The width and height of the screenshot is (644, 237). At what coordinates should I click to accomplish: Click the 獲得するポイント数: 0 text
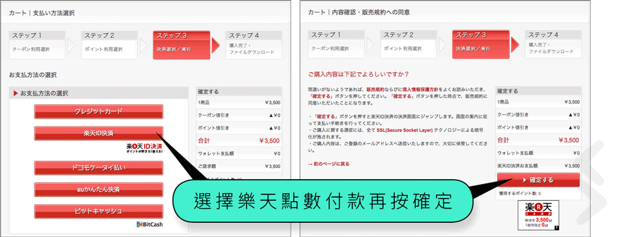pos(520,193)
